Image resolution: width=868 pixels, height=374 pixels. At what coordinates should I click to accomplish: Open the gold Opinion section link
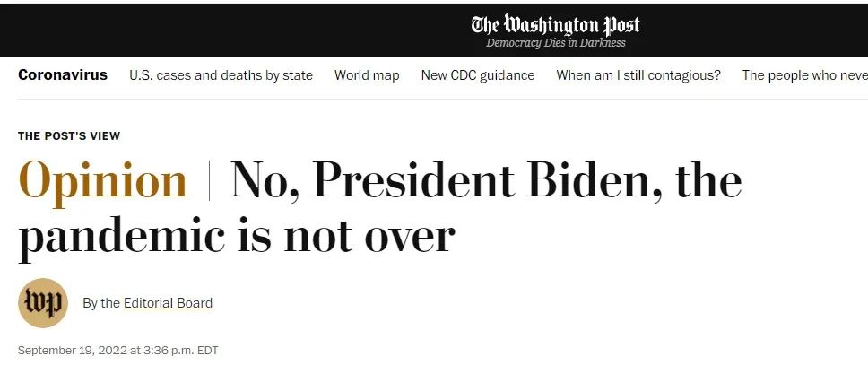(103, 181)
